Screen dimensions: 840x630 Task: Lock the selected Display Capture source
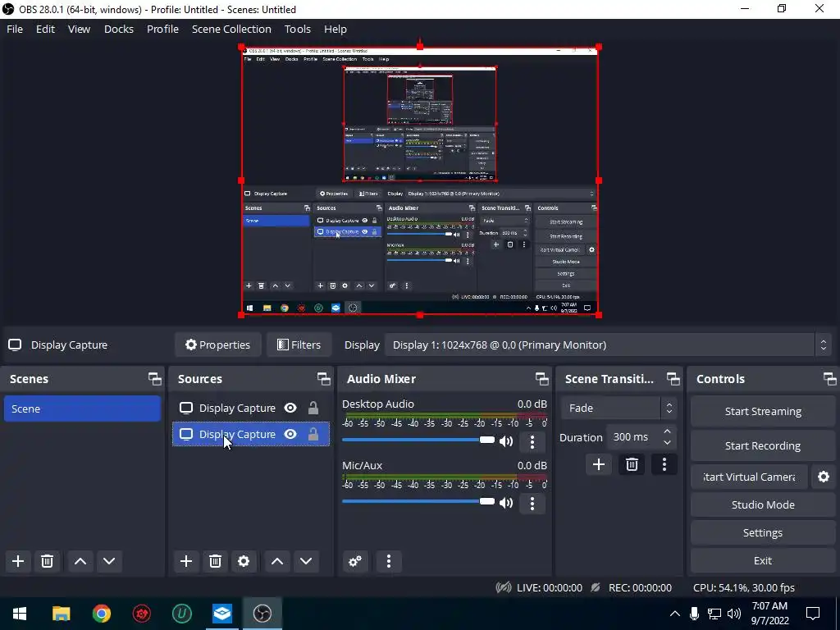coord(313,435)
